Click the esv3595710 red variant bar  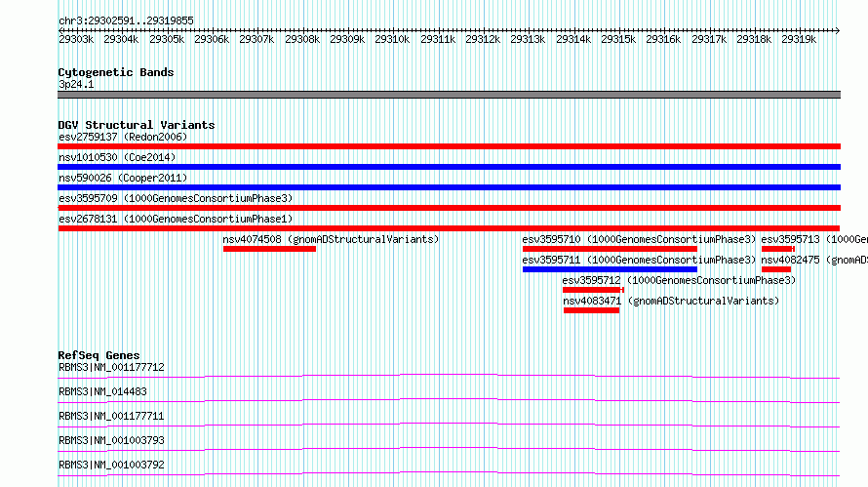[x=610, y=249]
